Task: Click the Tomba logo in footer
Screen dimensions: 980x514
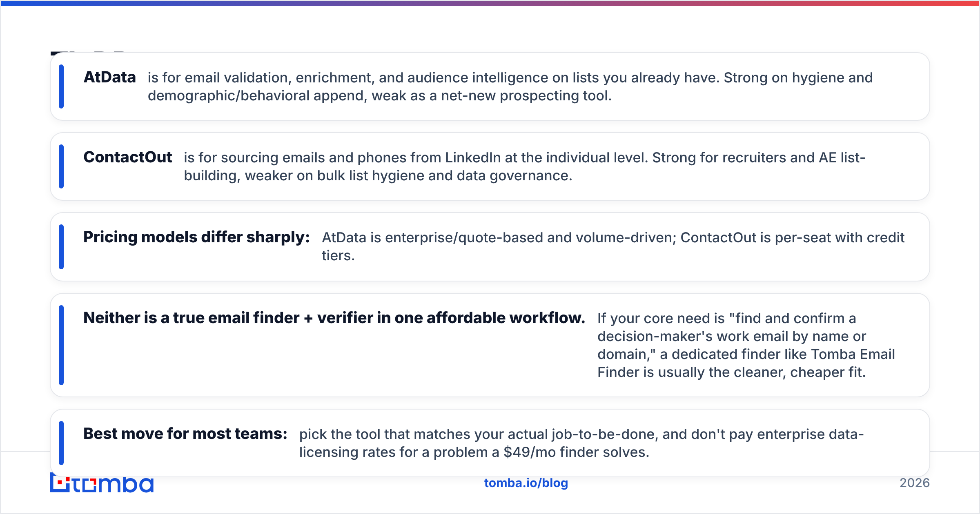Action: (x=102, y=484)
